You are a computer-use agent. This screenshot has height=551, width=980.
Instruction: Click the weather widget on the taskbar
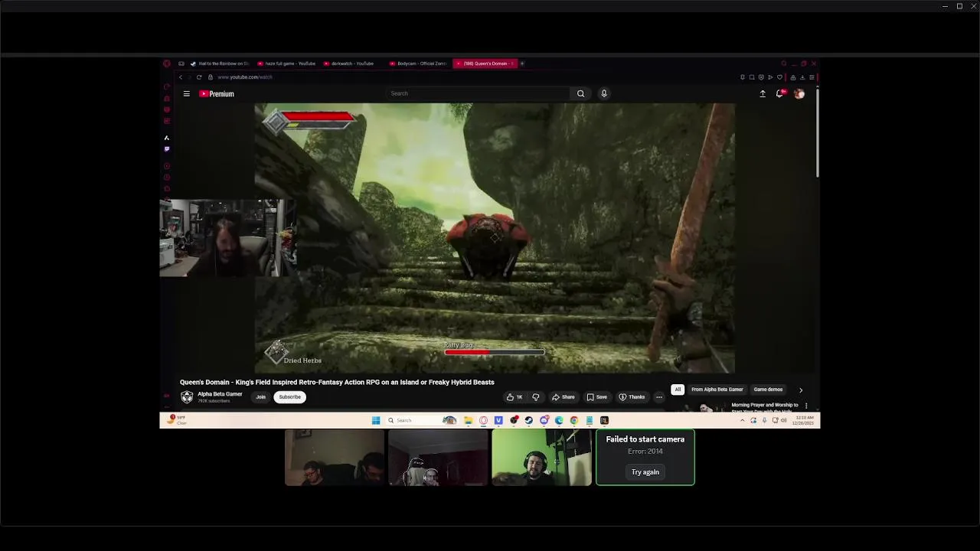(177, 419)
